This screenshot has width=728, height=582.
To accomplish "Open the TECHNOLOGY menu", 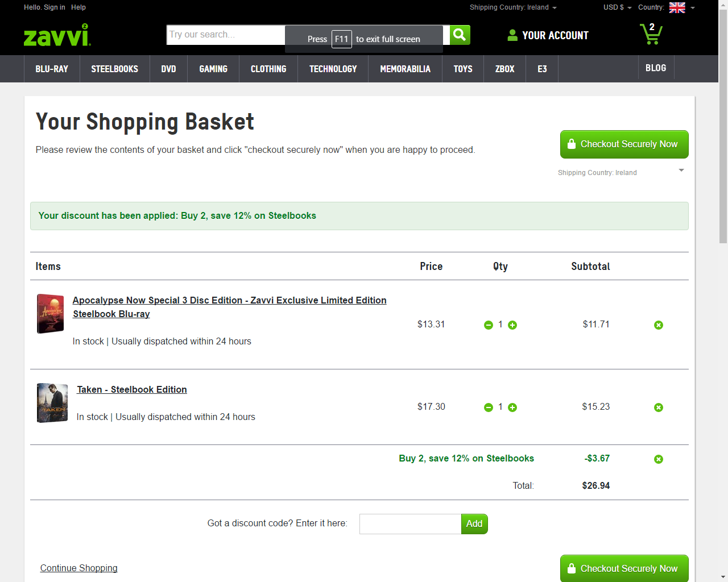I will click(333, 69).
